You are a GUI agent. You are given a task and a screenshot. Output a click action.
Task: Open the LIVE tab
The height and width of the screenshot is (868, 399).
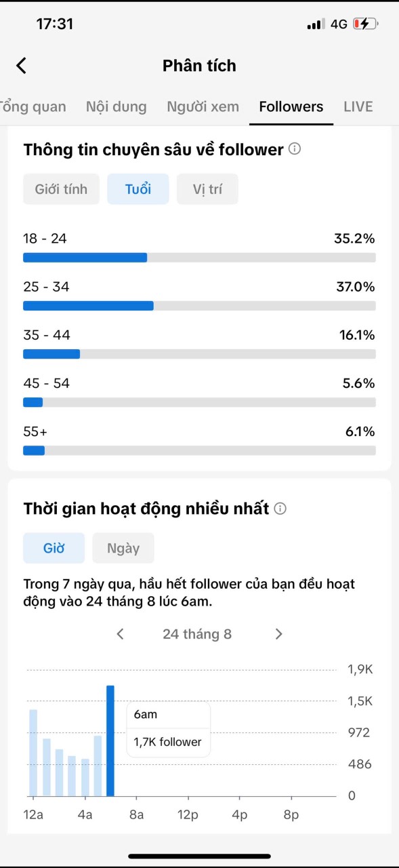pyautogui.click(x=358, y=106)
